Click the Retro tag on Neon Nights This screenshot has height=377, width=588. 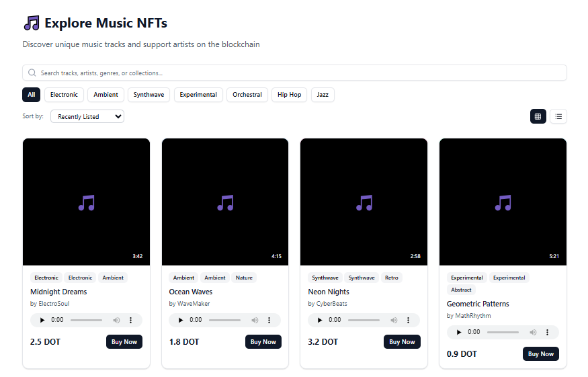click(x=392, y=278)
